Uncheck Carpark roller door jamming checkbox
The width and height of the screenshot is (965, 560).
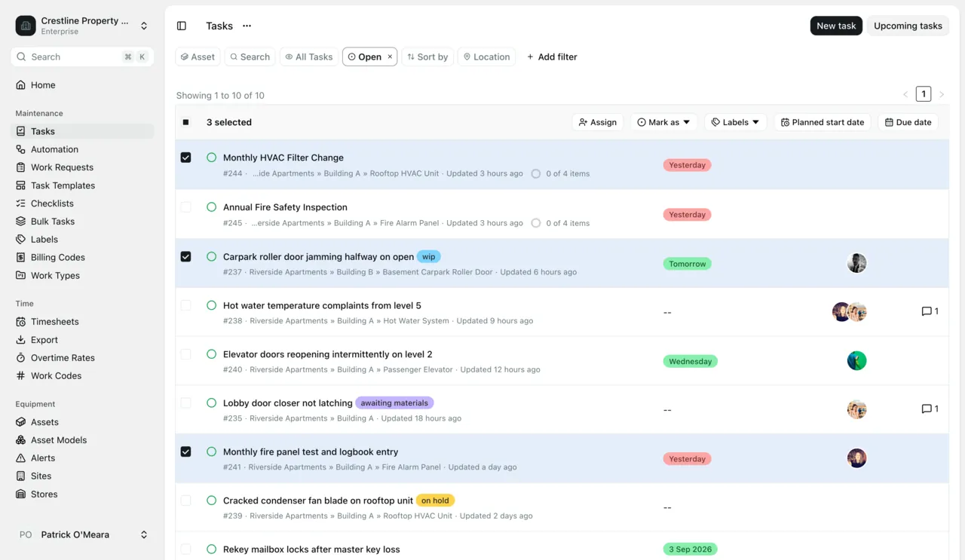(x=185, y=256)
